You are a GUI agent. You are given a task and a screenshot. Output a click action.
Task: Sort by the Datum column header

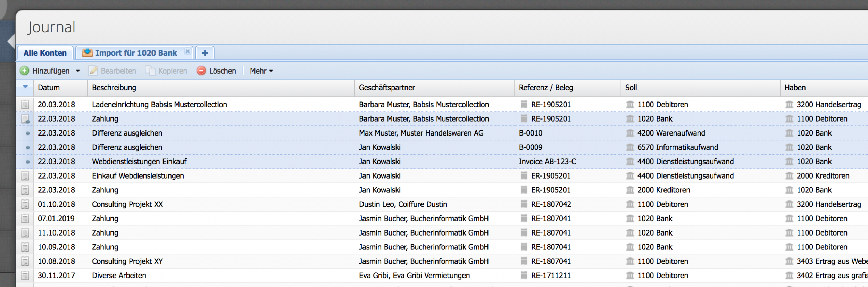pyautogui.click(x=49, y=88)
